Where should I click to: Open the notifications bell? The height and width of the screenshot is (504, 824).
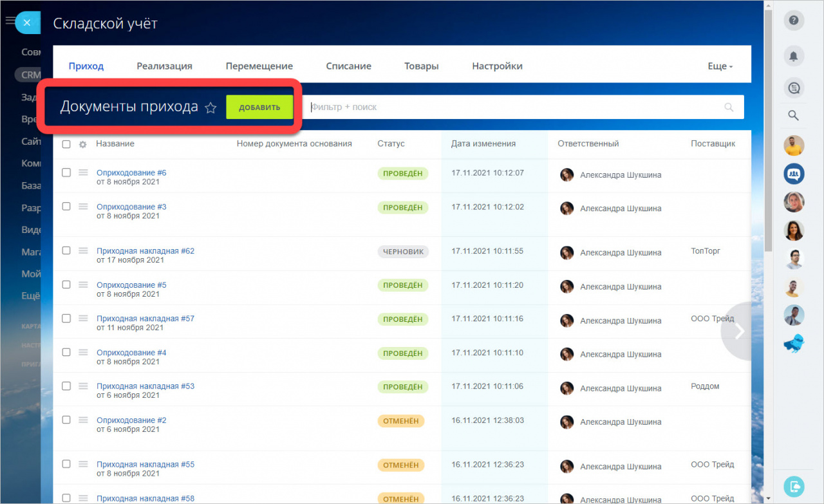pyautogui.click(x=794, y=56)
